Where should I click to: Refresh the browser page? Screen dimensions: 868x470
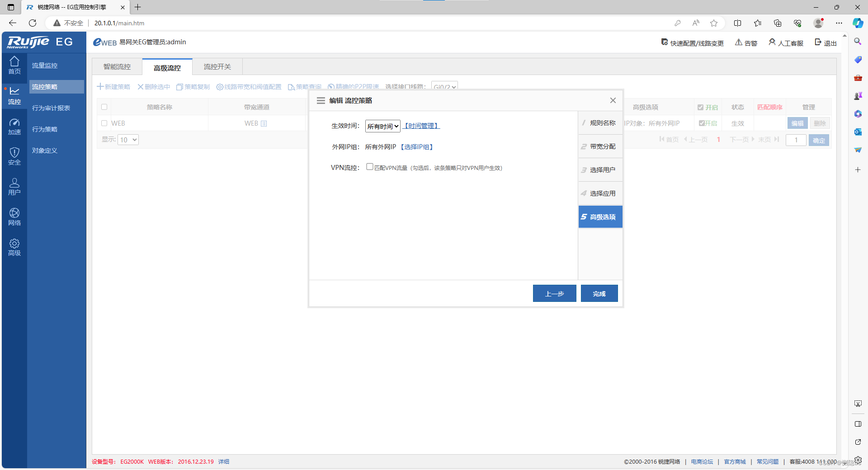pos(33,23)
